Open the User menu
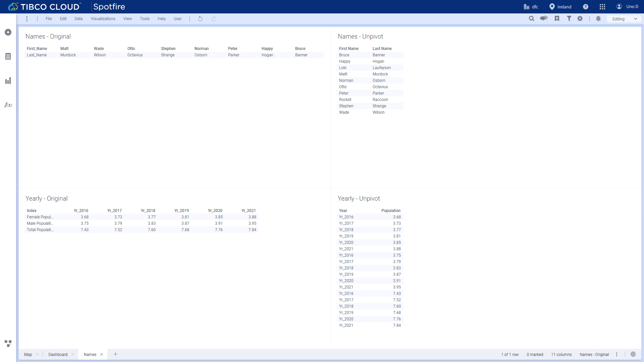The height and width of the screenshot is (362, 644). pos(178,19)
